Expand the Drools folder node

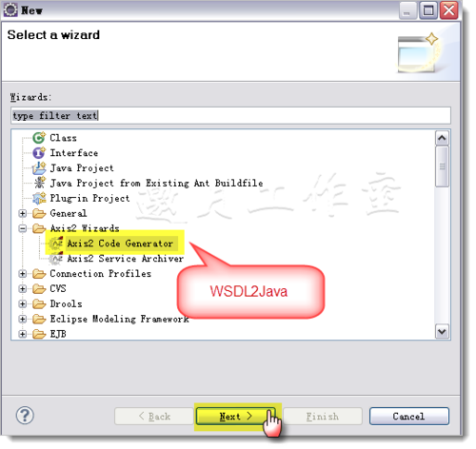(22, 303)
